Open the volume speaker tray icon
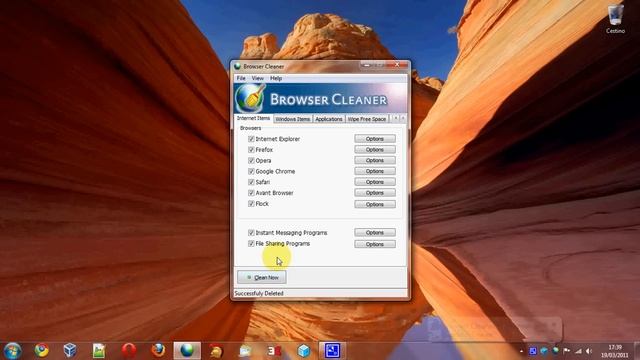This screenshot has height=360, width=640. [x=589, y=351]
